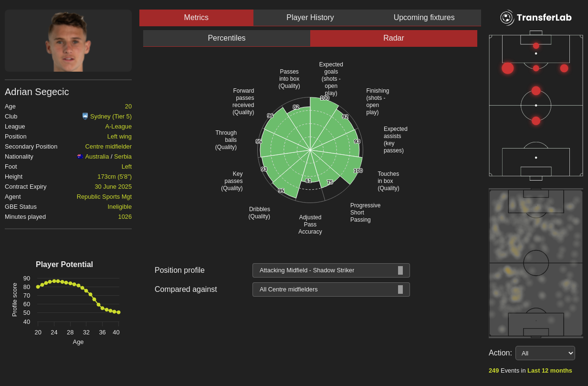Open the Compared against dropdown
The image size is (588, 386).
point(331,289)
